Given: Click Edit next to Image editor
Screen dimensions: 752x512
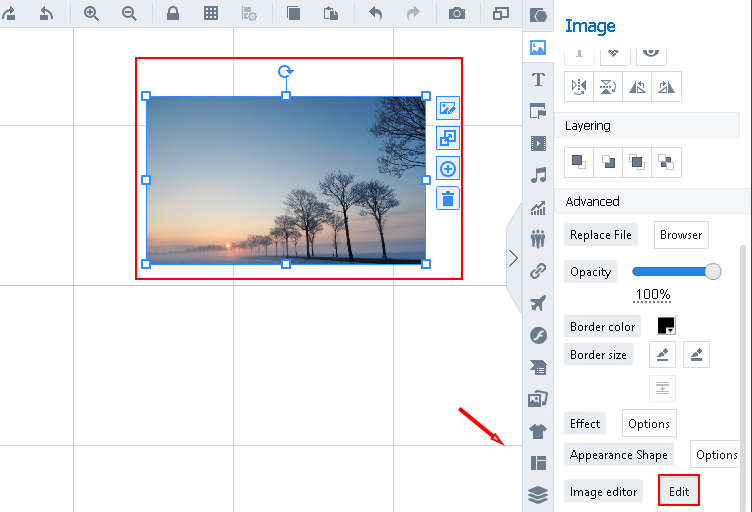Looking at the screenshot, I should [679, 491].
